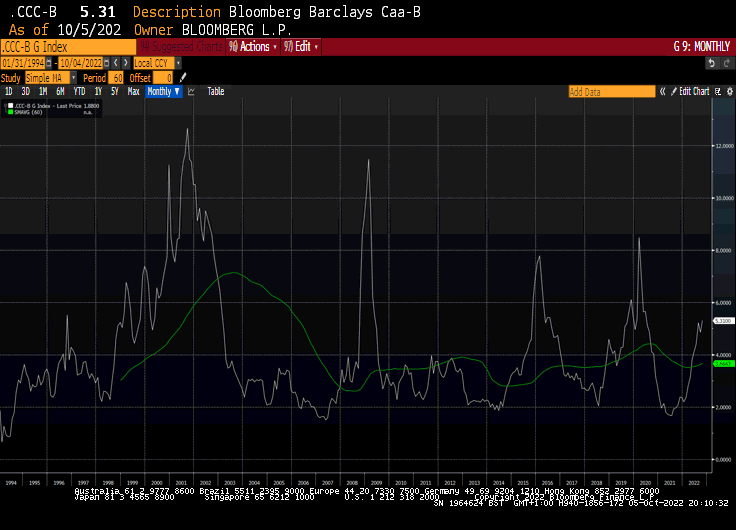The width and height of the screenshot is (736, 530).
Task: Click the Add Data input field
Action: [x=611, y=92]
